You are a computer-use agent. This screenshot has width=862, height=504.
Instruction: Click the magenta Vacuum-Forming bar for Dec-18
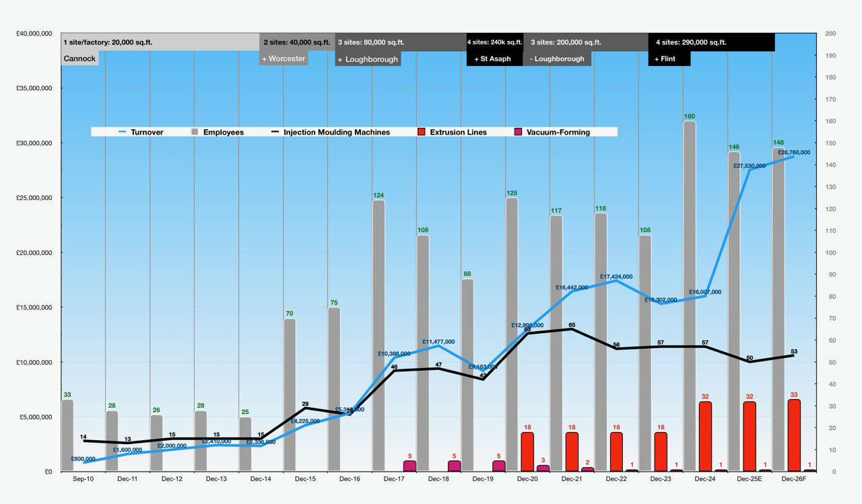455,466
